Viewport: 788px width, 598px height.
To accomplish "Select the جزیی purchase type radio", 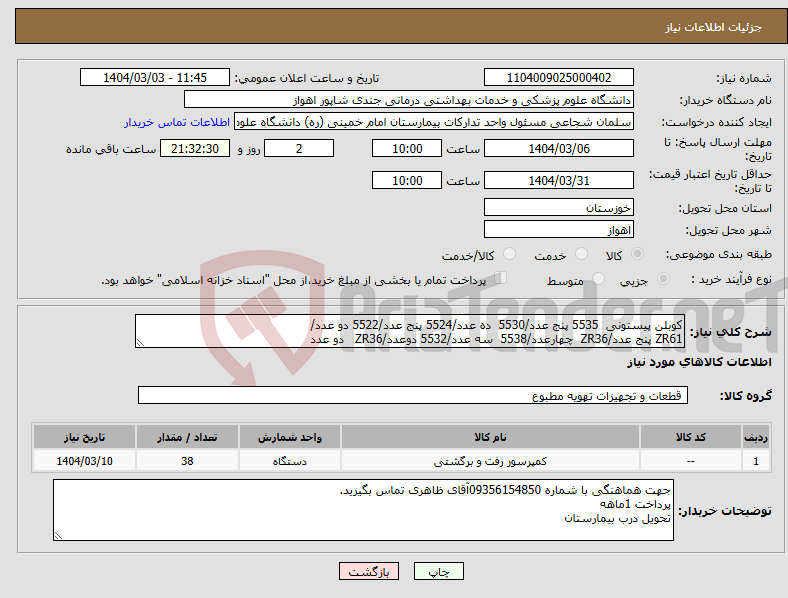I will pyautogui.click(x=663, y=278).
